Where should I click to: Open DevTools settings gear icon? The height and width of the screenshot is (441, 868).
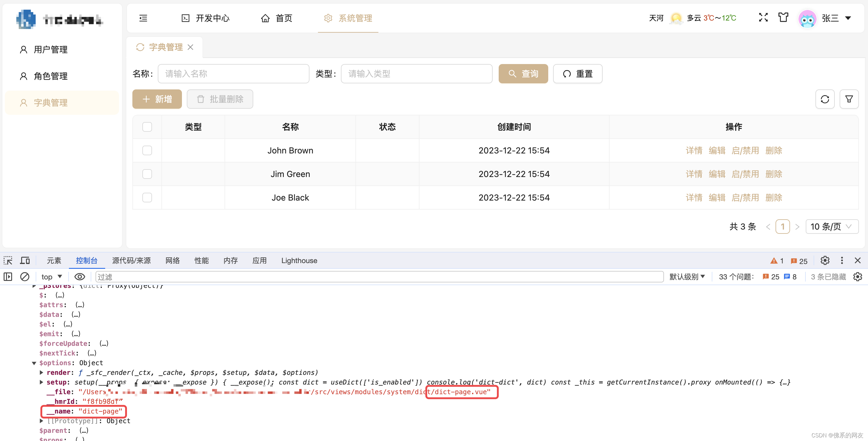[825, 261]
